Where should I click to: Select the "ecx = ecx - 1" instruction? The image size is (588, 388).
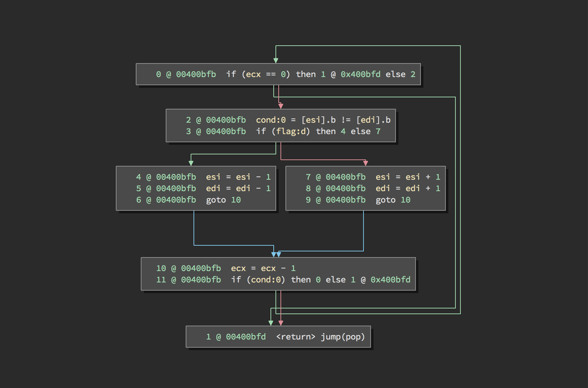coord(263,268)
